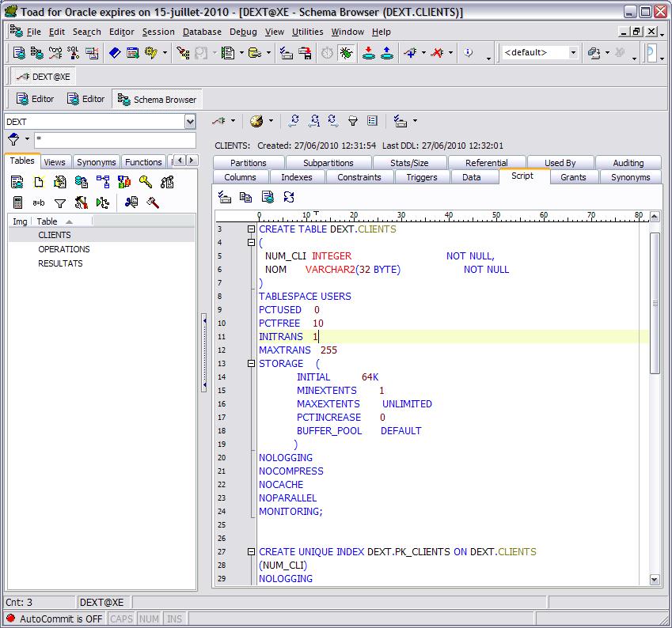This screenshot has height=628, width=672.
Task: Click the a=b rename icon
Action: pyautogui.click(x=39, y=202)
